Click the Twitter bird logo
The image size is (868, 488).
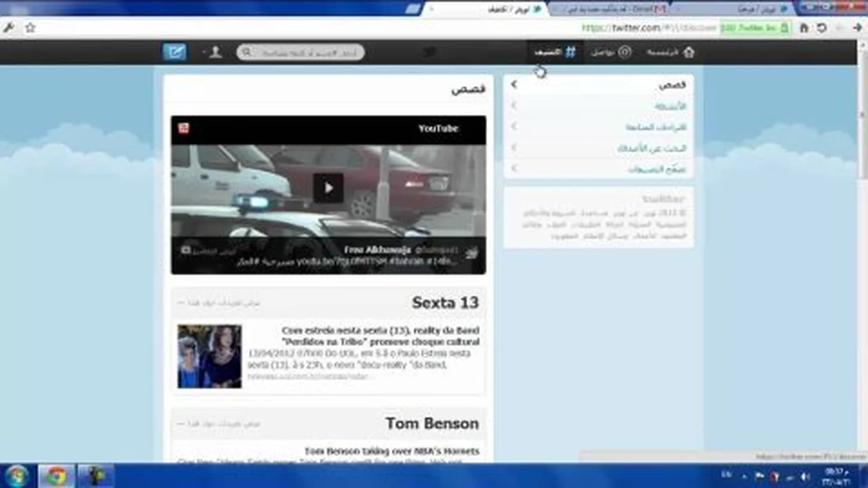(429, 52)
